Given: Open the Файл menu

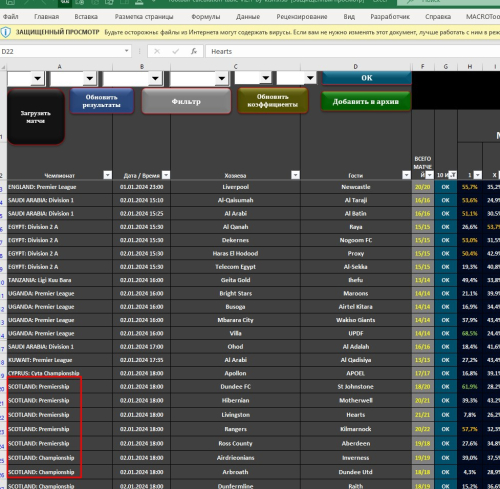Looking at the screenshot, I should tap(11, 16).
